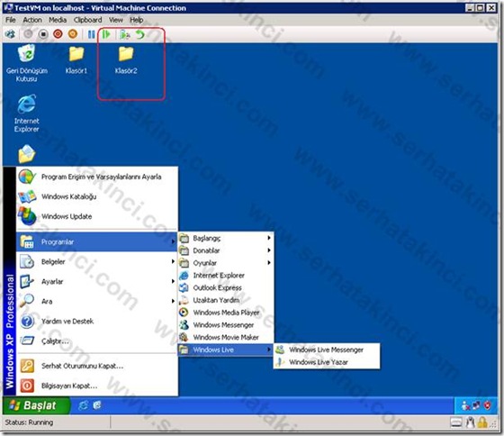Take a snapshot using the toolbar icon
This screenshot has height=436, width=504.
pos(125,34)
